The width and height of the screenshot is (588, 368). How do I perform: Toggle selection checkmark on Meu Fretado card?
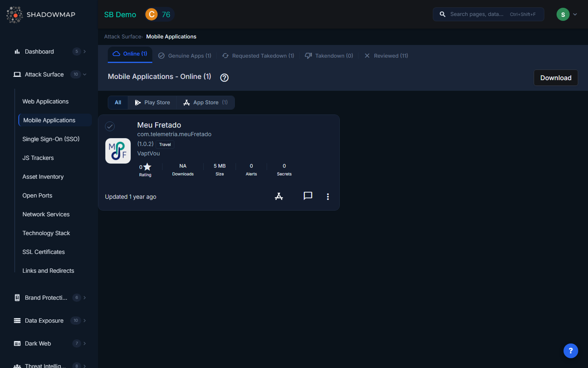[109, 126]
